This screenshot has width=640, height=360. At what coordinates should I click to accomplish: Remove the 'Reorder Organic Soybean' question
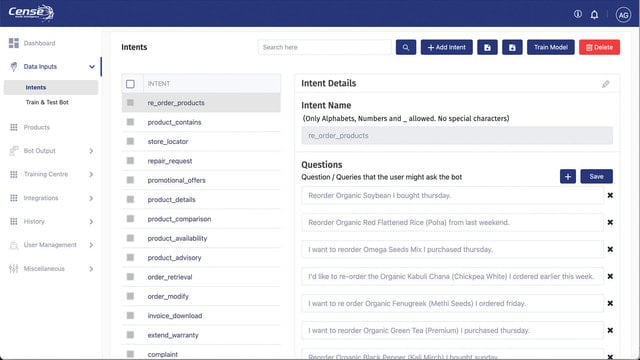click(610, 196)
